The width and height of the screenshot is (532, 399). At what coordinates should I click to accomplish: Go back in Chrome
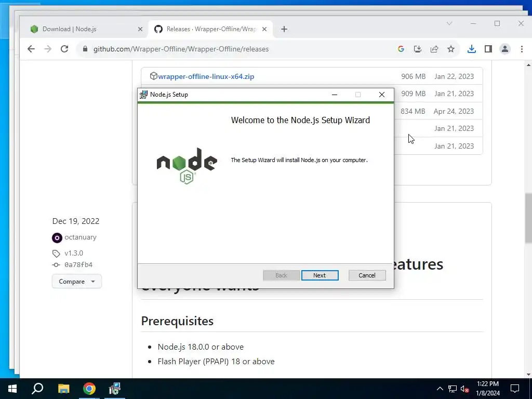click(31, 49)
